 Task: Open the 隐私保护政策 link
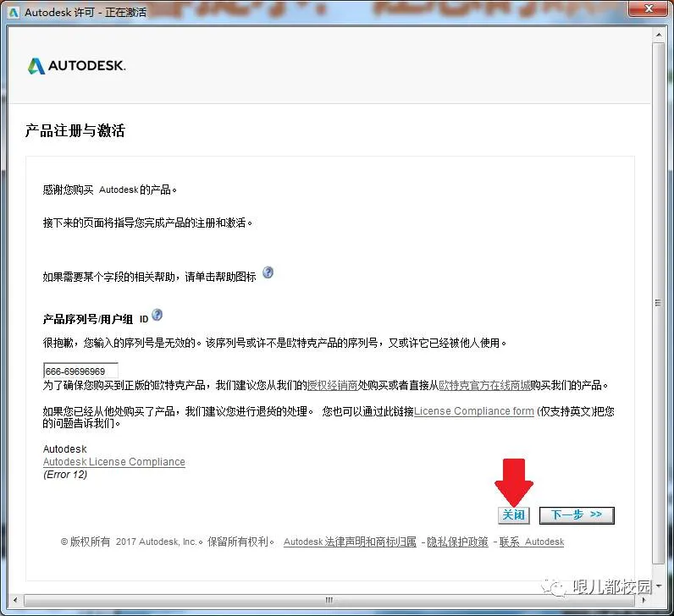[457, 542]
